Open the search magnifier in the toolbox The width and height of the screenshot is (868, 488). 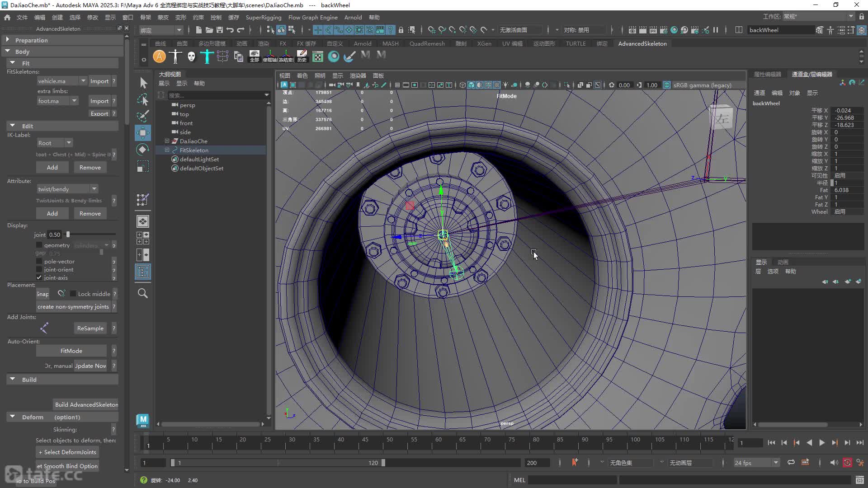pyautogui.click(x=143, y=293)
